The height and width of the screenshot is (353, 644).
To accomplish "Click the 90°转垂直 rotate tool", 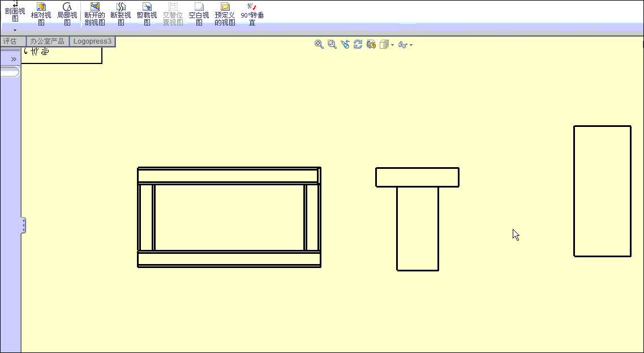I will pos(252,14).
